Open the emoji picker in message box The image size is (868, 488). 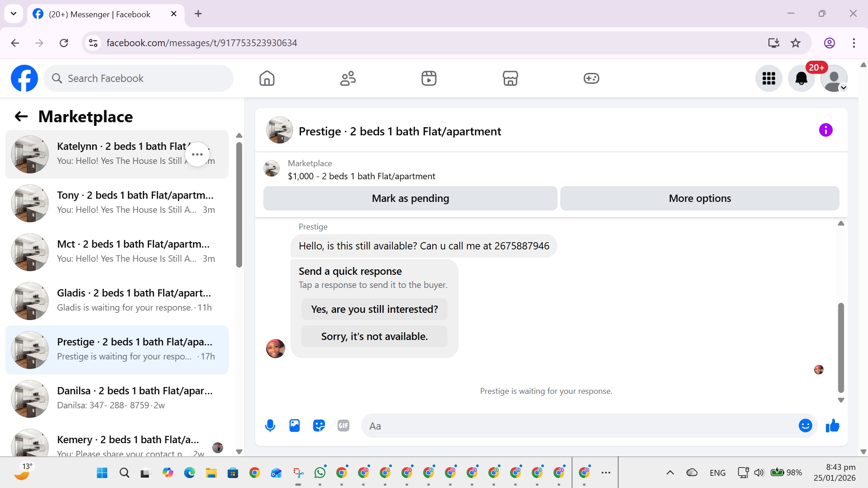coord(805,426)
